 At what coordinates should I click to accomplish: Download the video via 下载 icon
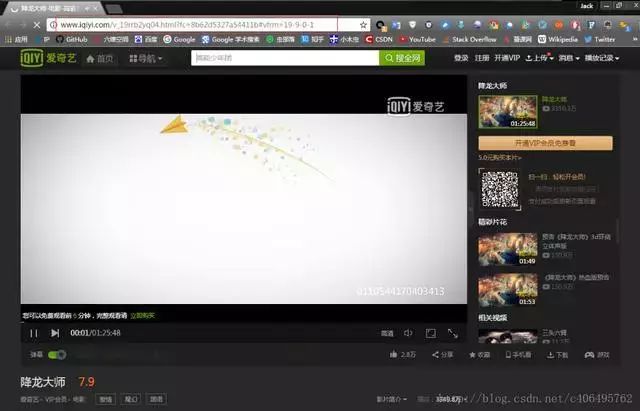click(558, 355)
